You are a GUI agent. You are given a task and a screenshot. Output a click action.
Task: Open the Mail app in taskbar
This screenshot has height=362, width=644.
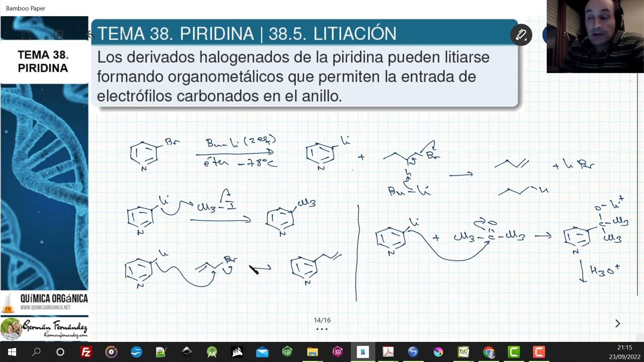coord(262,352)
